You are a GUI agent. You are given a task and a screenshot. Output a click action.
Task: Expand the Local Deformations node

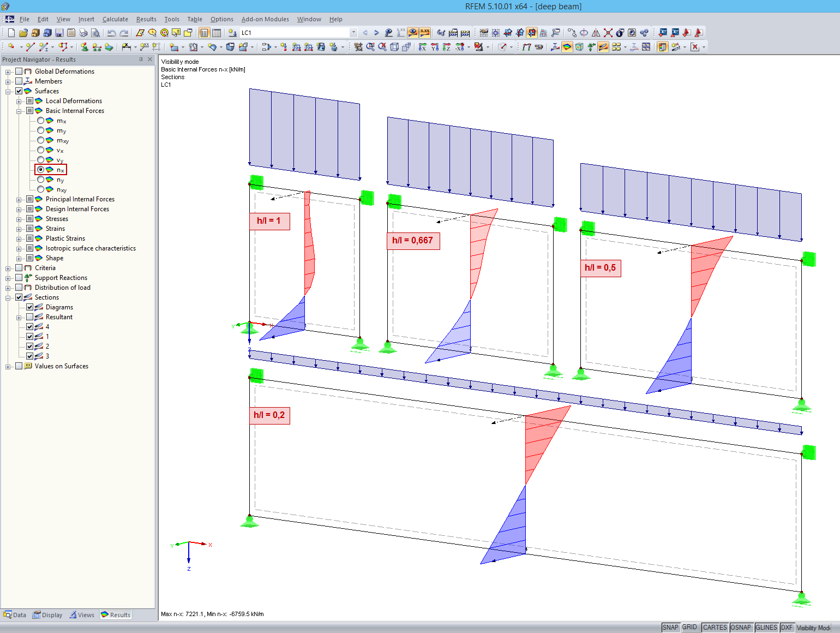(x=19, y=101)
